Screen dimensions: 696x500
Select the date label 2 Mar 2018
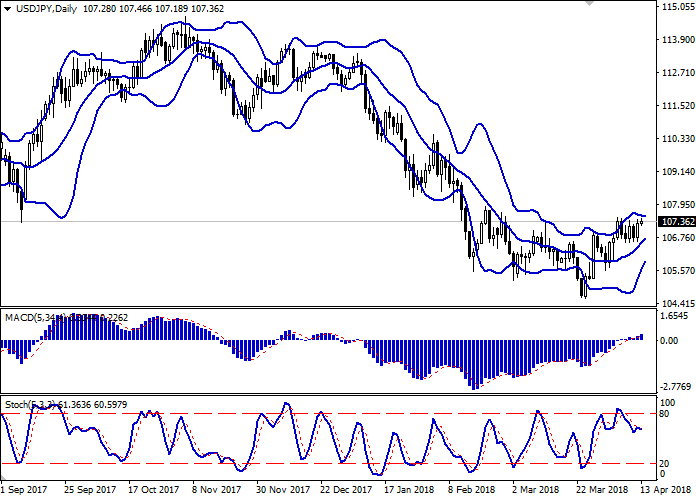[x=535, y=490]
